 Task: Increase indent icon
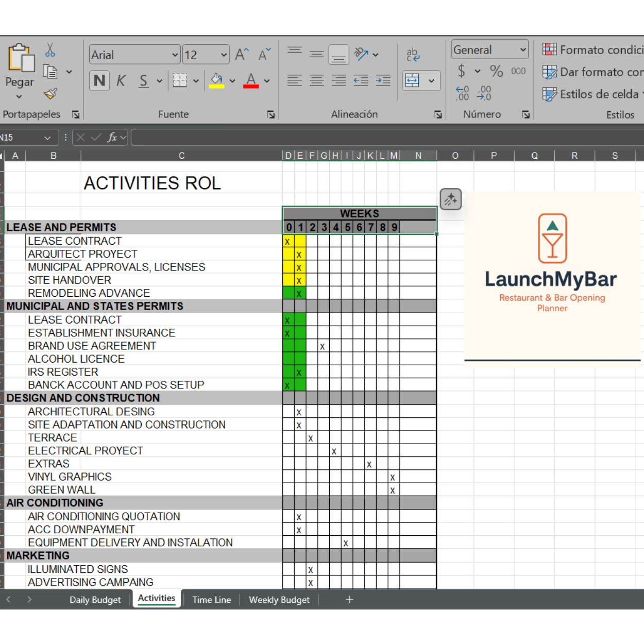383,80
